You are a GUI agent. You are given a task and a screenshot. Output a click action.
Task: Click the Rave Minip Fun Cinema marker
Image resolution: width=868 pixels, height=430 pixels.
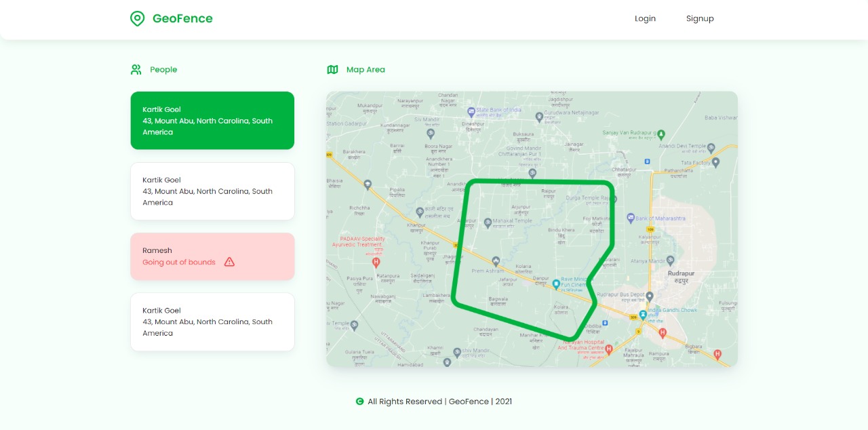pyautogui.click(x=556, y=284)
